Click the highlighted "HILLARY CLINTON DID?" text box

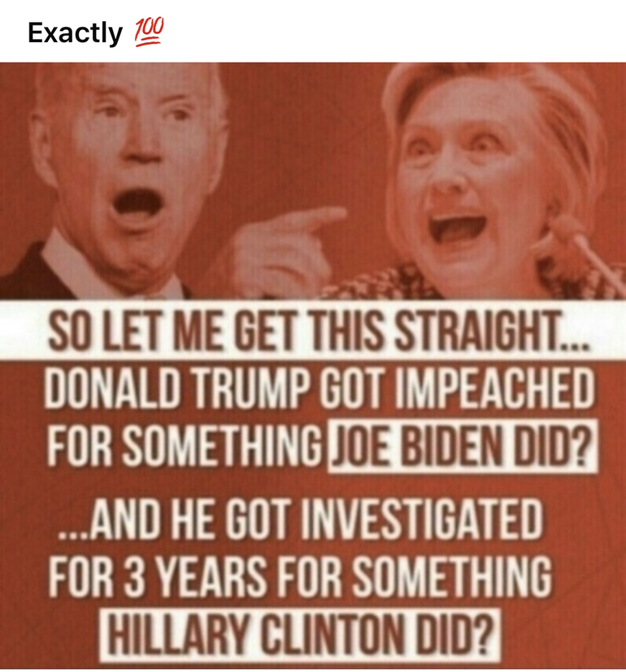(x=300, y=635)
